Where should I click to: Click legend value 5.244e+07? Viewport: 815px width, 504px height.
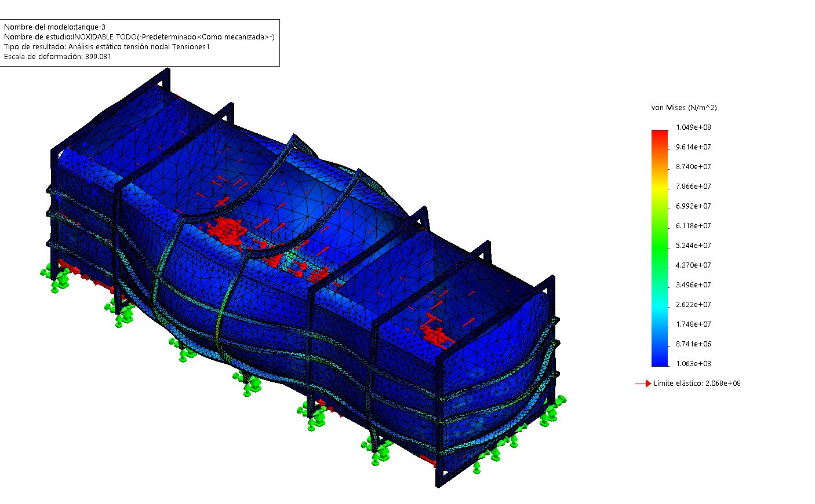coord(693,246)
